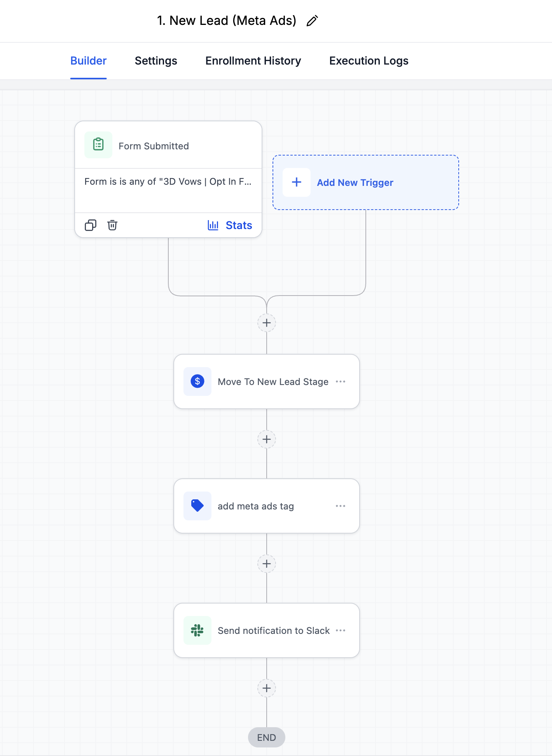Duplicate the Form Submitted trigger
Viewport: 552px width, 756px height.
click(91, 225)
